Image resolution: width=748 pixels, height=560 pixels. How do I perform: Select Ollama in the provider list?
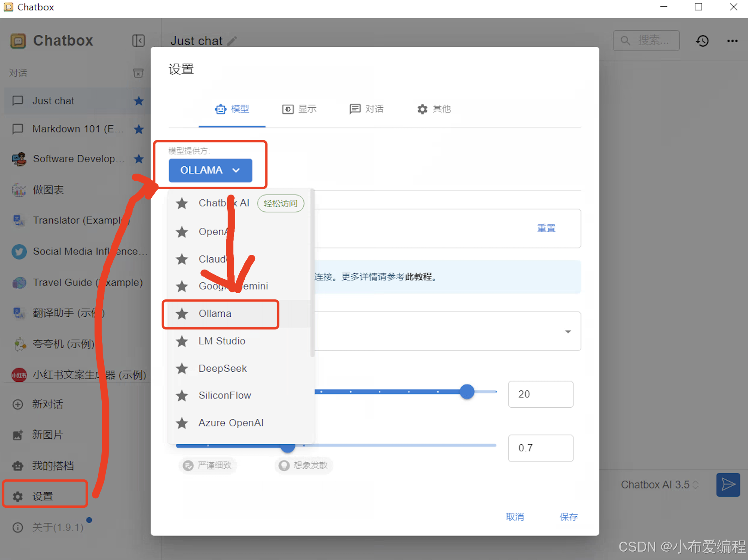[x=239, y=314]
